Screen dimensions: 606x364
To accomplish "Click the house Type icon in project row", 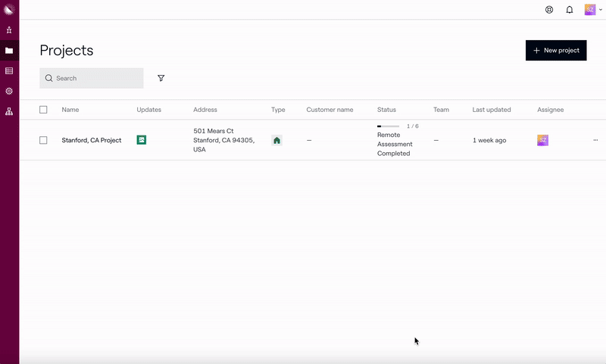I will coord(276,140).
